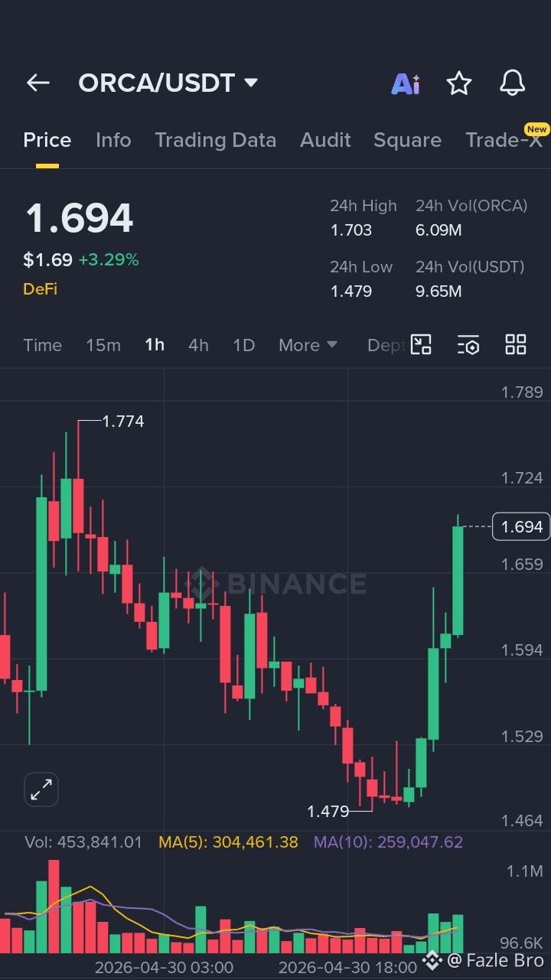This screenshot has height=980, width=551.
Task: Go back with the left arrow
Action: 37,83
